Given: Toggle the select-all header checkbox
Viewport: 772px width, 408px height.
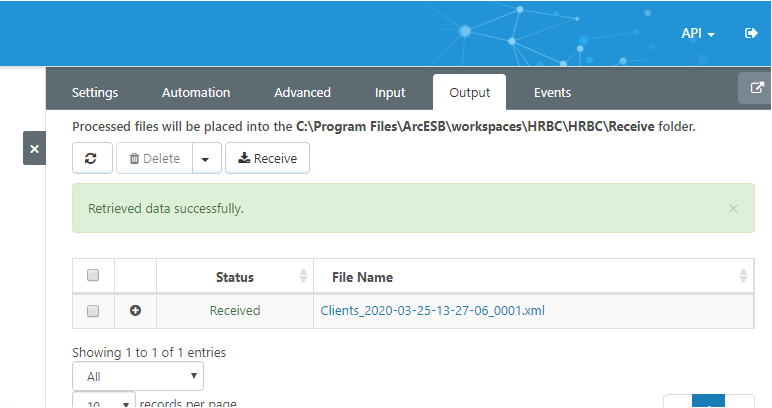Looking at the screenshot, I should (x=93, y=275).
